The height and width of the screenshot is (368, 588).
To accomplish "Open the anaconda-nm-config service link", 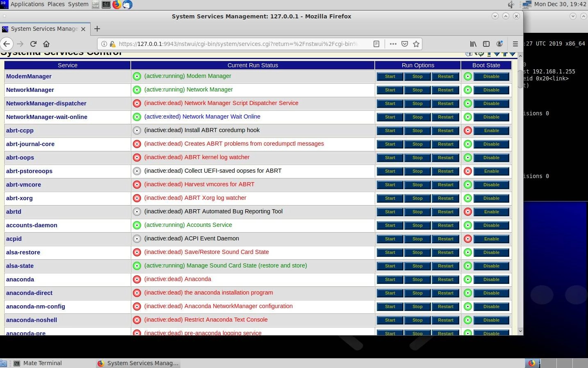I will point(36,306).
